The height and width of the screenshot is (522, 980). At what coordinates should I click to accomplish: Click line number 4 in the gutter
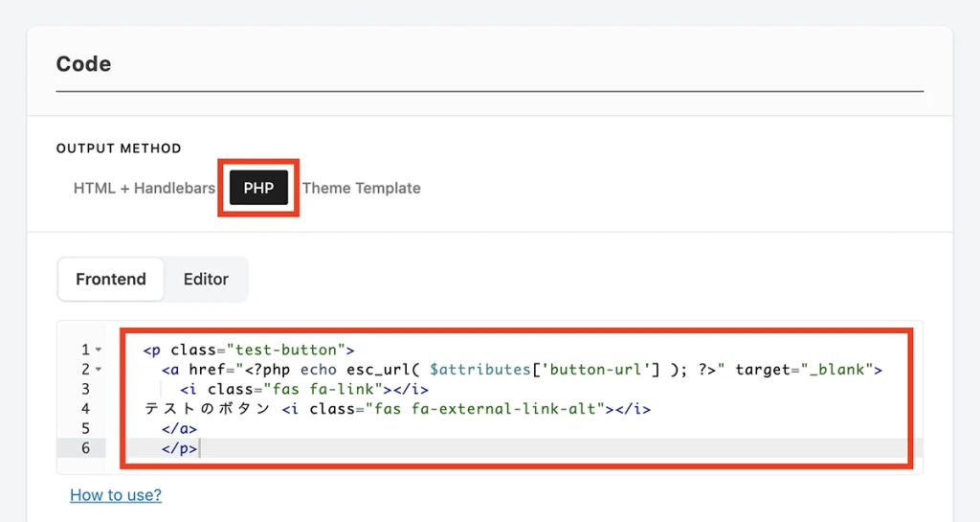(86, 409)
